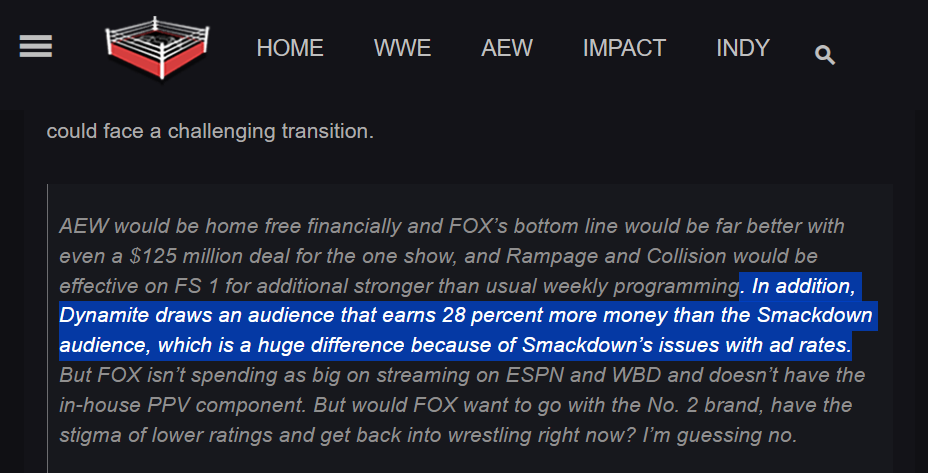This screenshot has width=928, height=473.
Task: Go to the HOME page
Action: [290, 48]
